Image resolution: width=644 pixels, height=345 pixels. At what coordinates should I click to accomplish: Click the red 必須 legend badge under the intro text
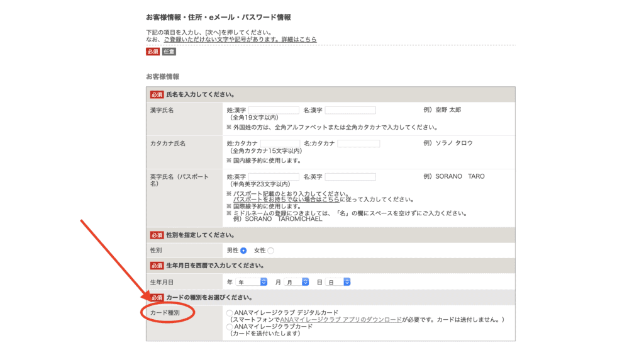(153, 52)
